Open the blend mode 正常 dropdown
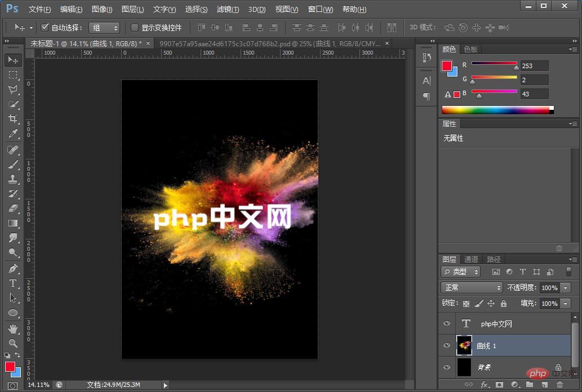The height and width of the screenshot is (392, 582). [x=472, y=288]
